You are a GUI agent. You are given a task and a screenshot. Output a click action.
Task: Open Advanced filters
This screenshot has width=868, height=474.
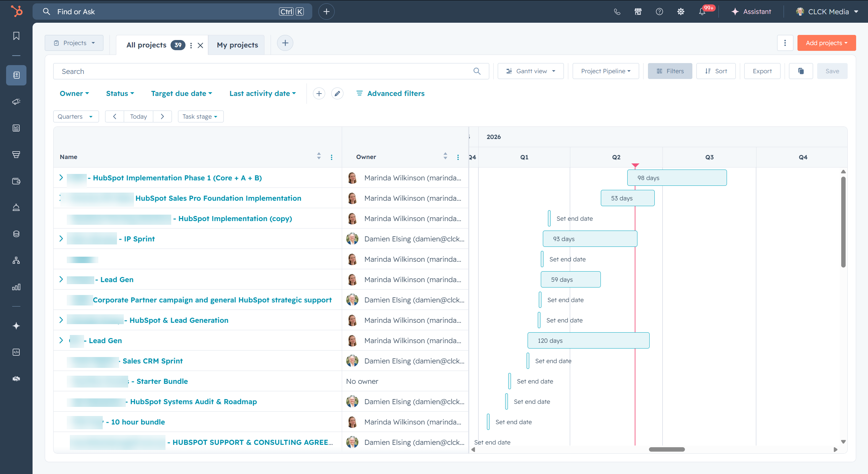click(391, 94)
